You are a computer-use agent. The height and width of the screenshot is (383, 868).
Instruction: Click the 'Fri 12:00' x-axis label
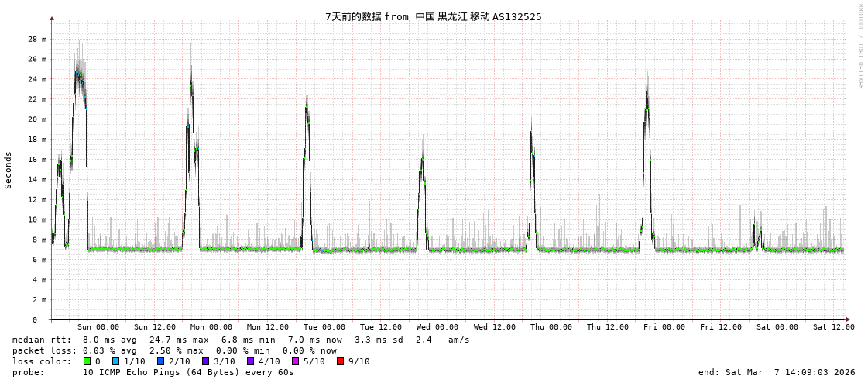click(x=721, y=327)
